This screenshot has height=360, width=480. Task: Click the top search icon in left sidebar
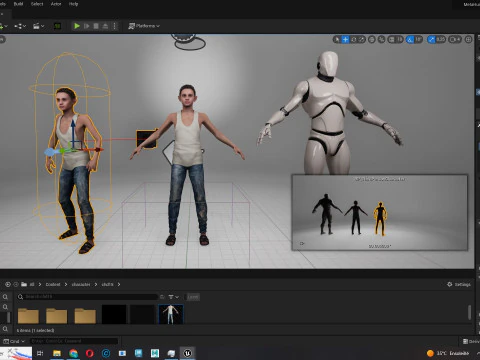tap(5, 297)
